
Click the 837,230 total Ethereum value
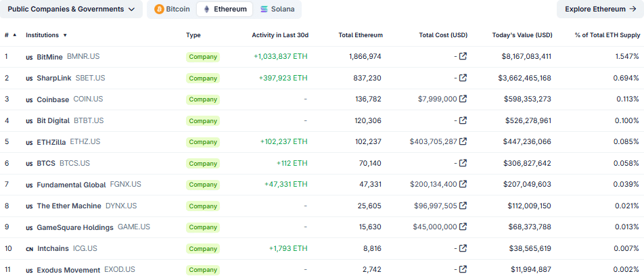367,78
